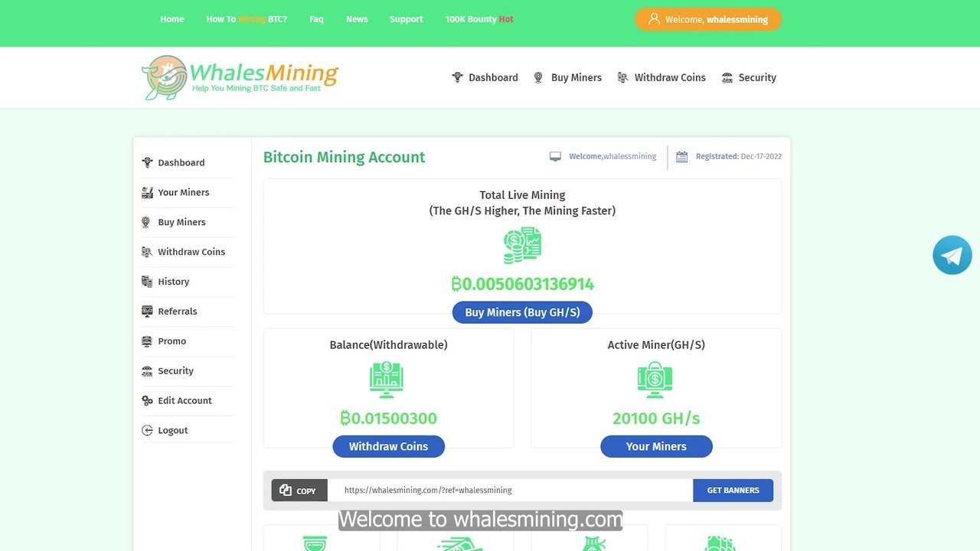Click the blue Your Miners button
This screenshot has width=980, height=551.
pos(656,446)
